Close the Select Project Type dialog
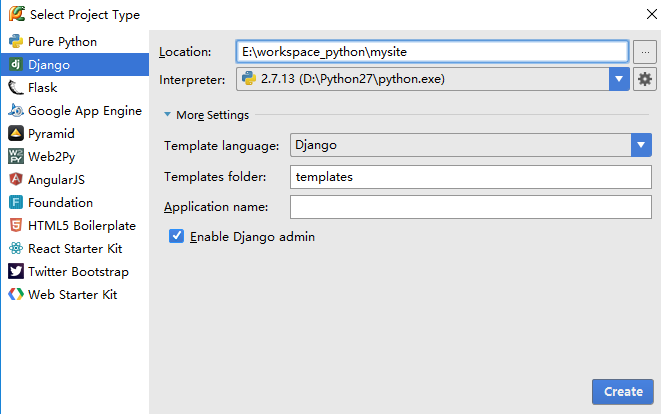 pos(651,14)
